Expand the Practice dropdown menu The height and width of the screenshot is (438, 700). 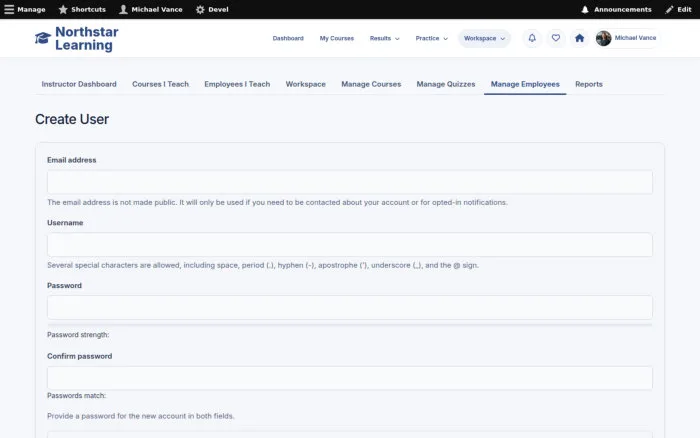click(x=431, y=38)
